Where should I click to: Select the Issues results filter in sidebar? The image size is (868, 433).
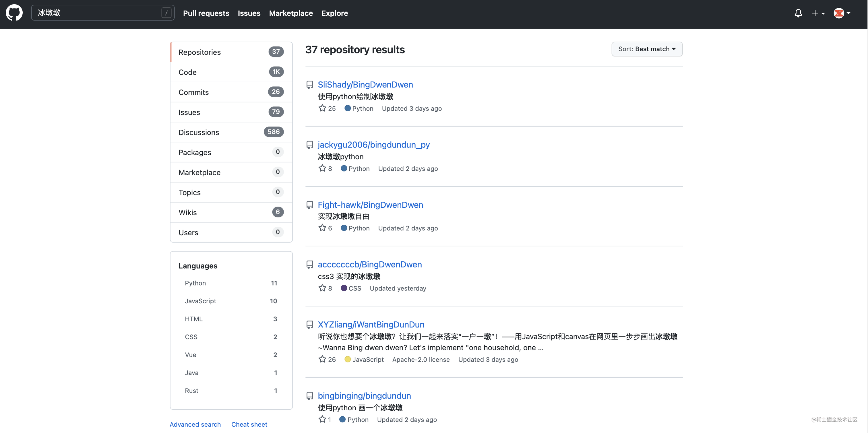coord(231,112)
